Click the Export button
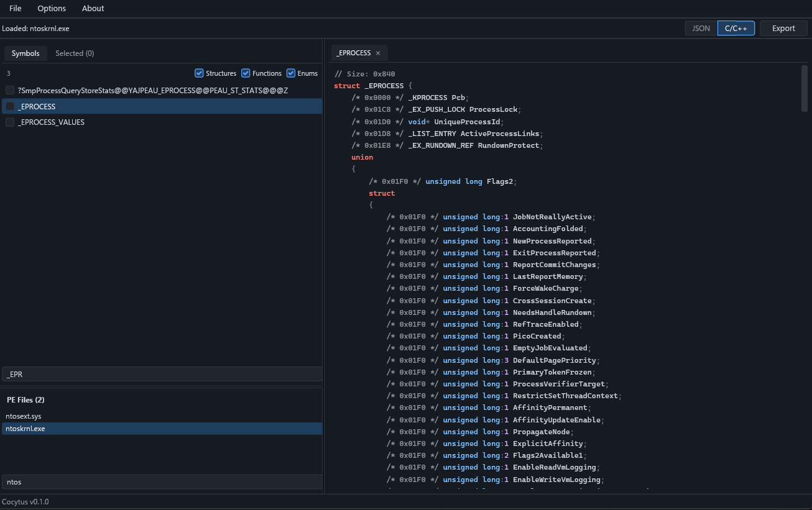The width and height of the screenshot is (812, 510). point(783,29)
